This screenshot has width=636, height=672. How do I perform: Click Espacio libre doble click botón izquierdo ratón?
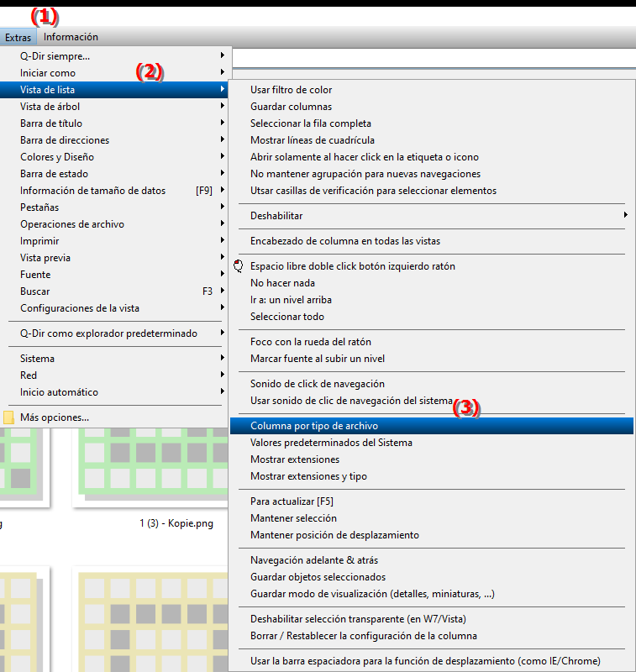(x=432, y=266)
